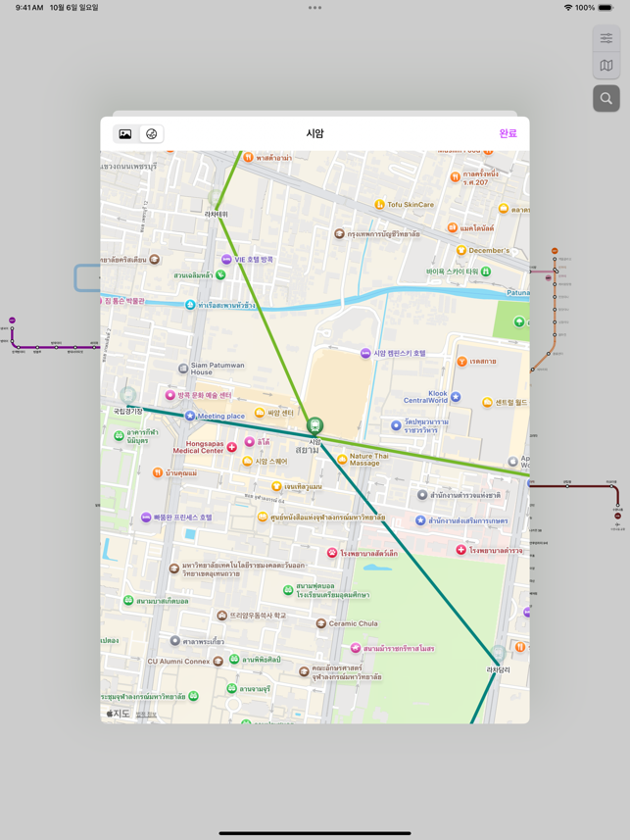The height and width of the screenshot is (840, 630).
Task: Tap the CU Alumni Connex pin
Action: tap(218, 661)
